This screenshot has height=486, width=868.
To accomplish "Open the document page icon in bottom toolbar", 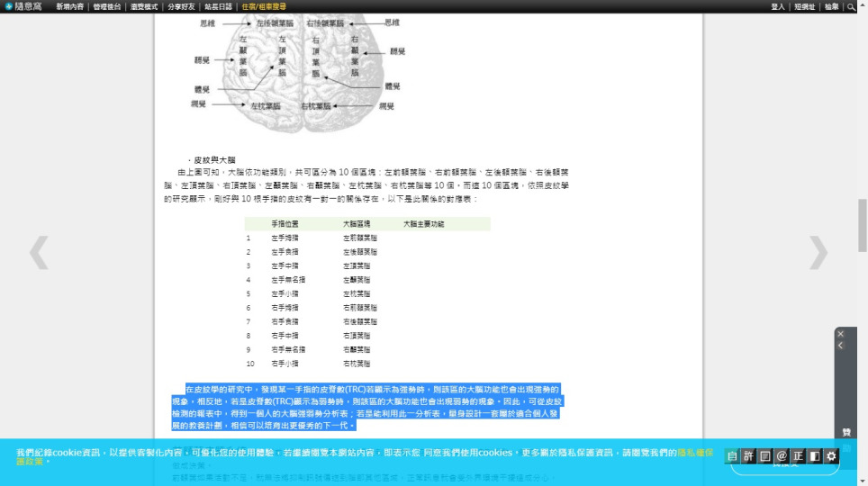I will click(x=765, y=456).
